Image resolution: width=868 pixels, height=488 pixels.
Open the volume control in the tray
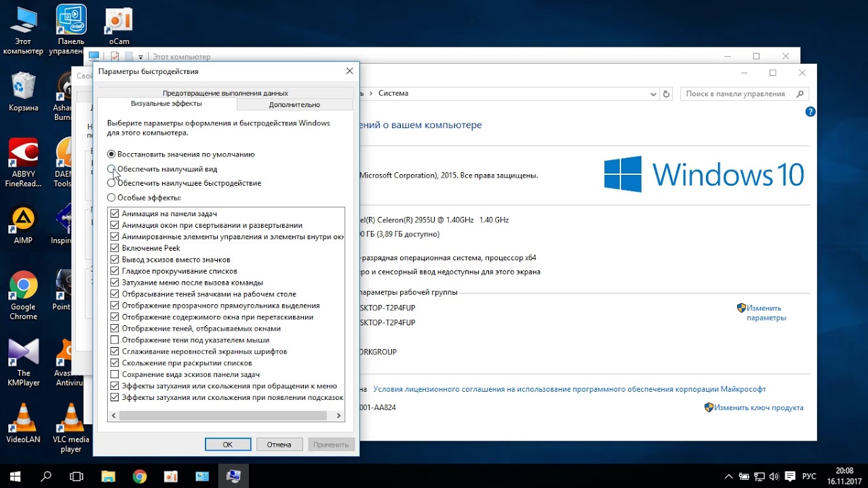coord(774,476)
